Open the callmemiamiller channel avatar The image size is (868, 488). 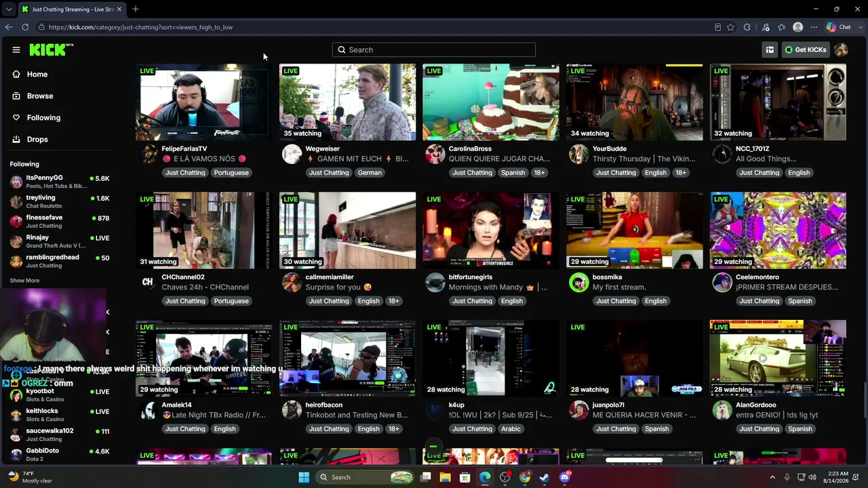click(x=292, y=283)
